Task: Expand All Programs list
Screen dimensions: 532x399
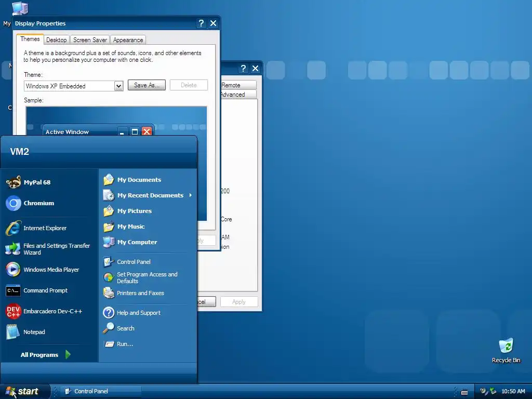Action: coord(46,355)
